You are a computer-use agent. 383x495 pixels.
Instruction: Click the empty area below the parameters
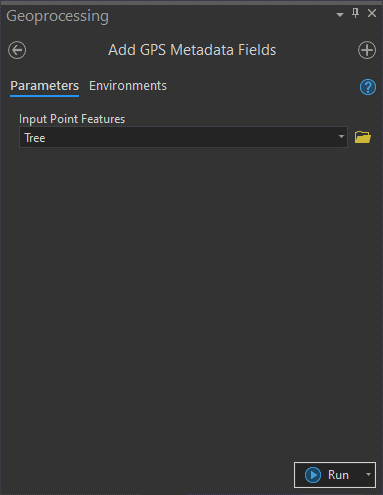pyautogui.click(x=191, y=300)
